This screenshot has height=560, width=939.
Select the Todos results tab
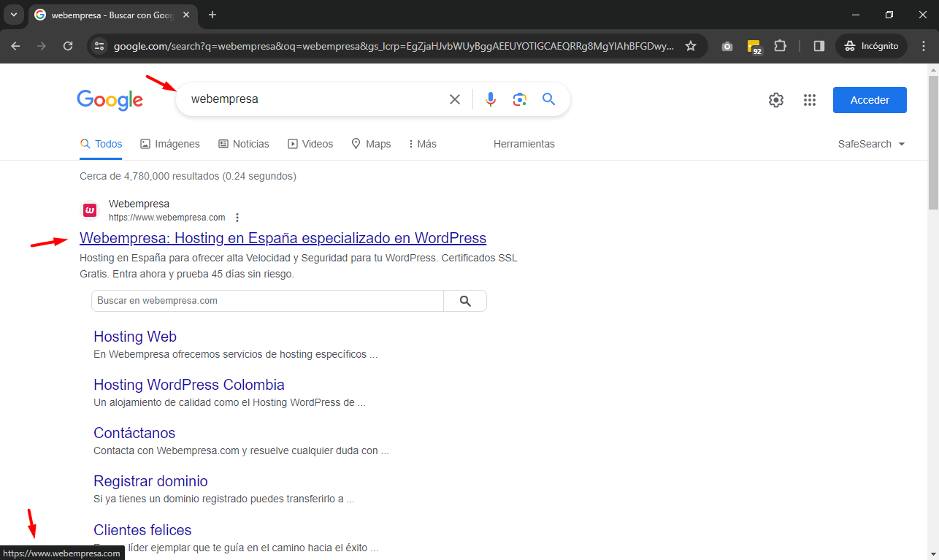(101, 144)
